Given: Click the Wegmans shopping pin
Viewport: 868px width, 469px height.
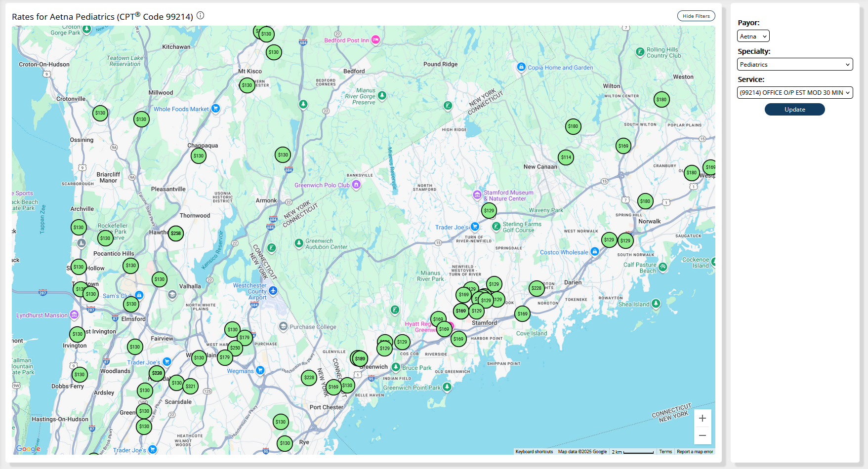Looking at the screenshot, I should coord(260,370).
